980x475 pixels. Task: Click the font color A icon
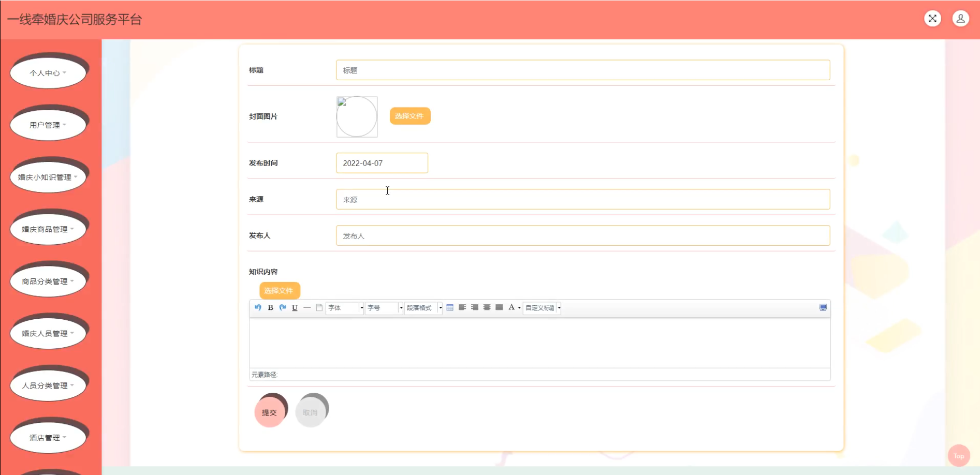click(x=511, y=307)
